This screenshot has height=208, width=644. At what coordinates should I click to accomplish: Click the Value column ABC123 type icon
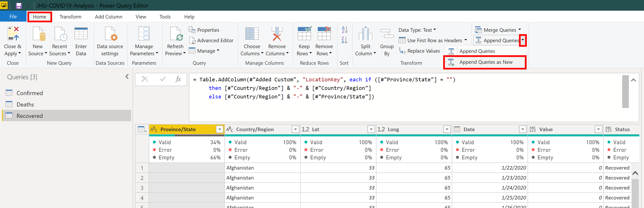(x=533, y=129)
